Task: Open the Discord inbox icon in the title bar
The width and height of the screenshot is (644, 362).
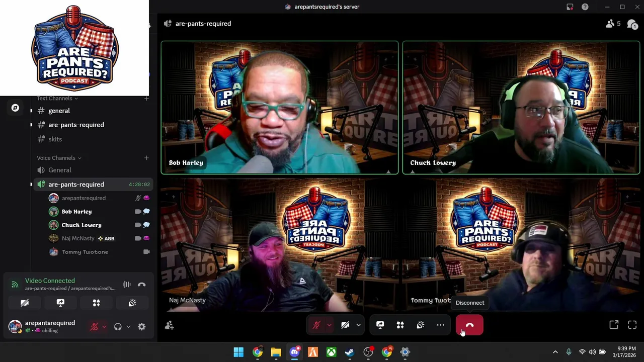Action: (570, 7)
